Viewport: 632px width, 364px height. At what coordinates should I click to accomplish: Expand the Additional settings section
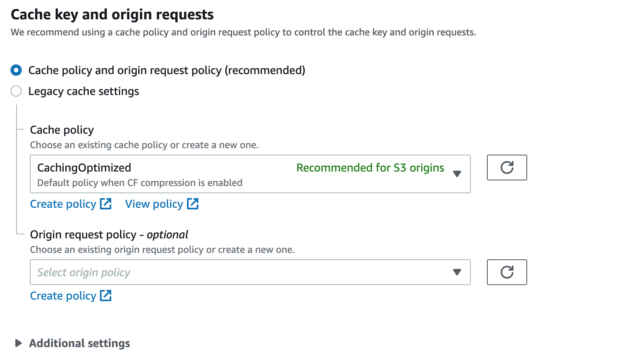79,343
